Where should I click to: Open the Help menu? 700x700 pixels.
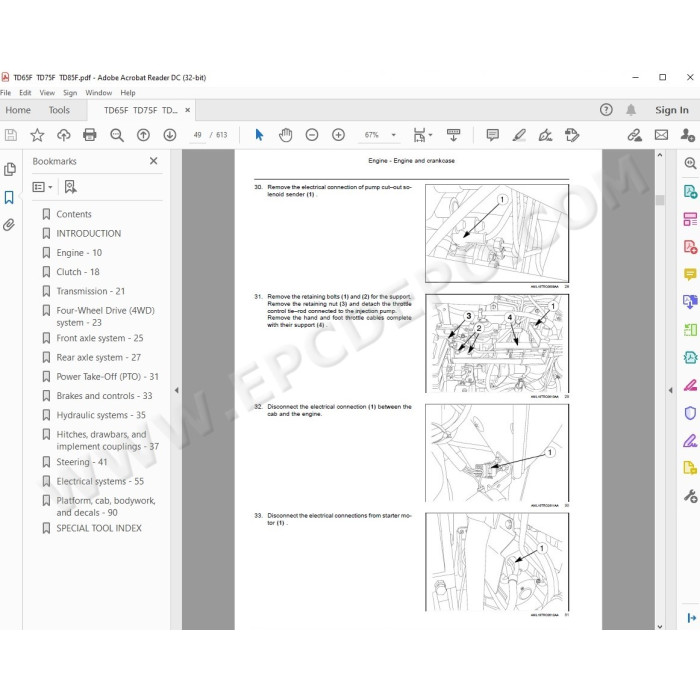point(128,93)
